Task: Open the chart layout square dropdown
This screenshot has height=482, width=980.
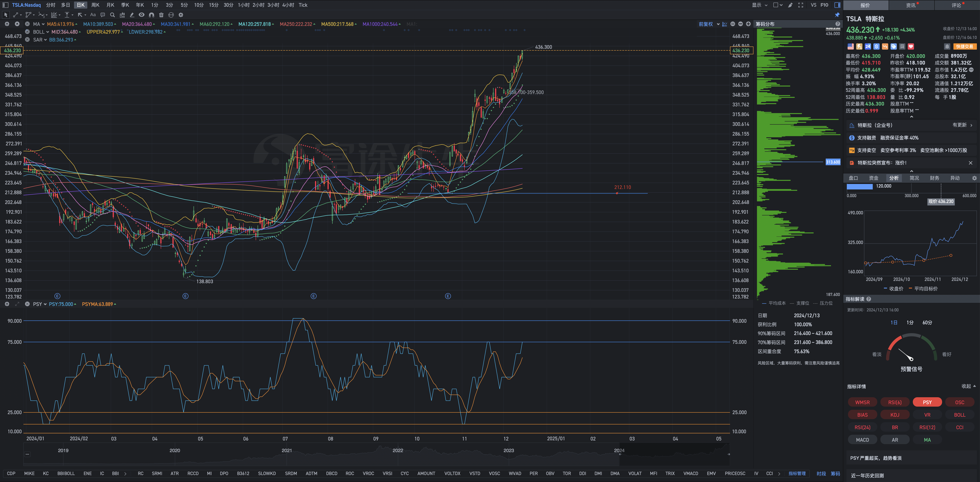Action: pos(778,5)
